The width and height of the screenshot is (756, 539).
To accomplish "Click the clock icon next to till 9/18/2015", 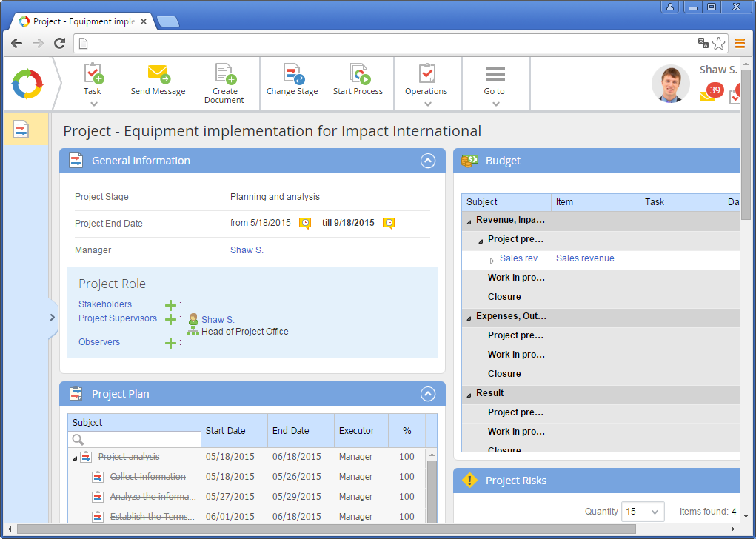I will point(389,223).
